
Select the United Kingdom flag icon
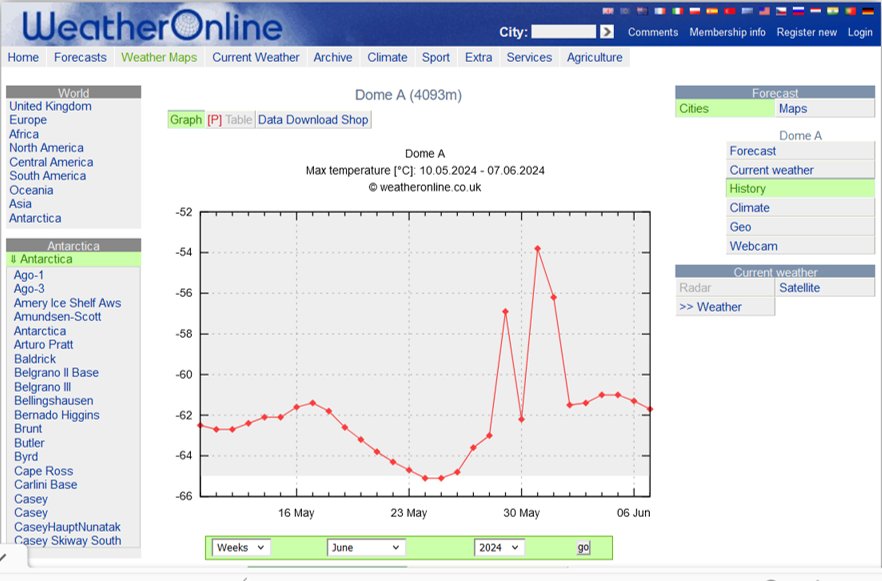click(608, 11)
